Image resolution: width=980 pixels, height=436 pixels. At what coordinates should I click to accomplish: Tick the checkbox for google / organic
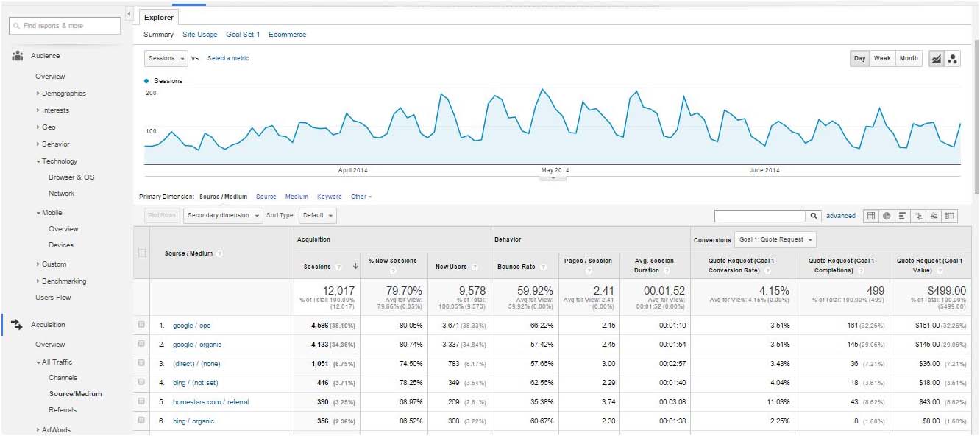tap(141, 344)
